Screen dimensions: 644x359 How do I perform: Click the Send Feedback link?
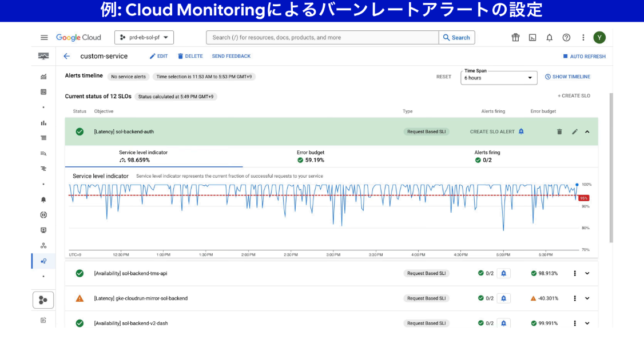click(x=231, y=56)
